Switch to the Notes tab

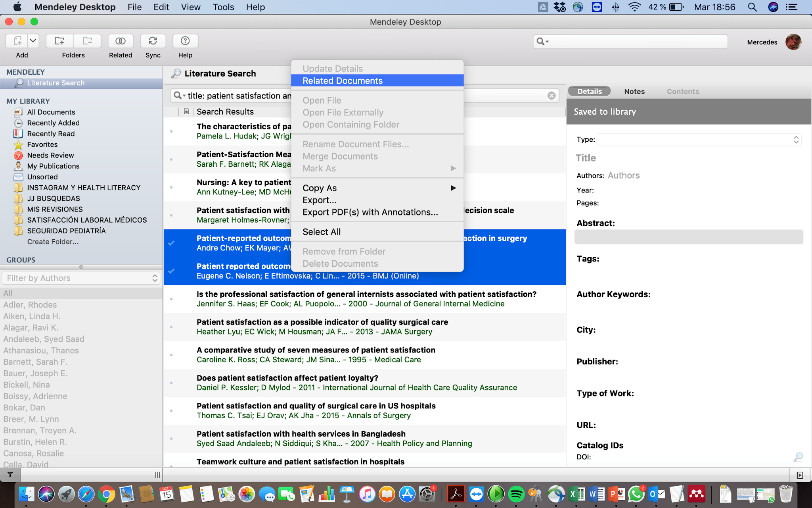[x=634, y=91]
